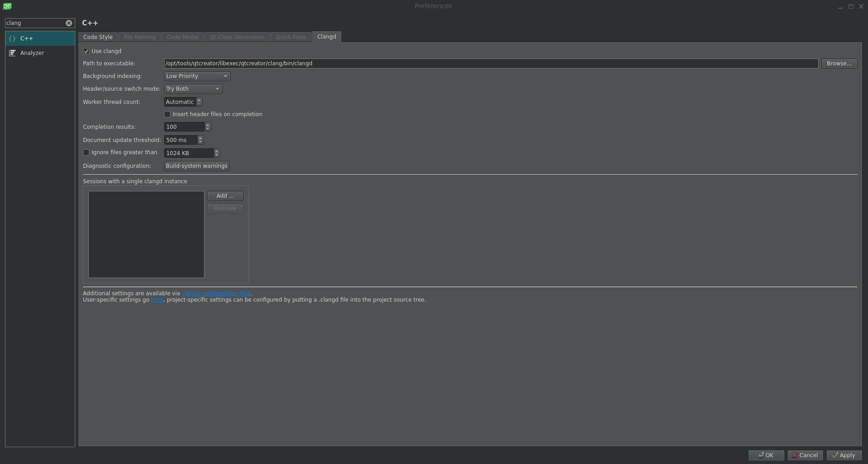Screen dimensions: 868x464
Task: Decrease Document update threshold
Action: point(200,142)
